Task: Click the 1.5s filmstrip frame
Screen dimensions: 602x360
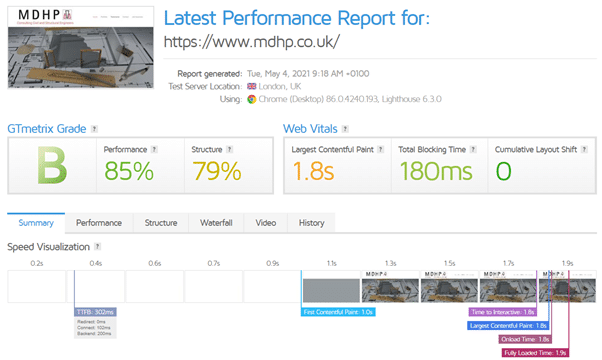Action: point(450,286)
